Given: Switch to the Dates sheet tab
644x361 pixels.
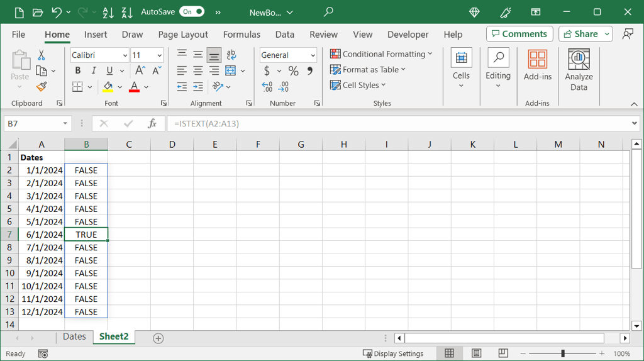Looking at the screenshot, I should coord(74,336).
